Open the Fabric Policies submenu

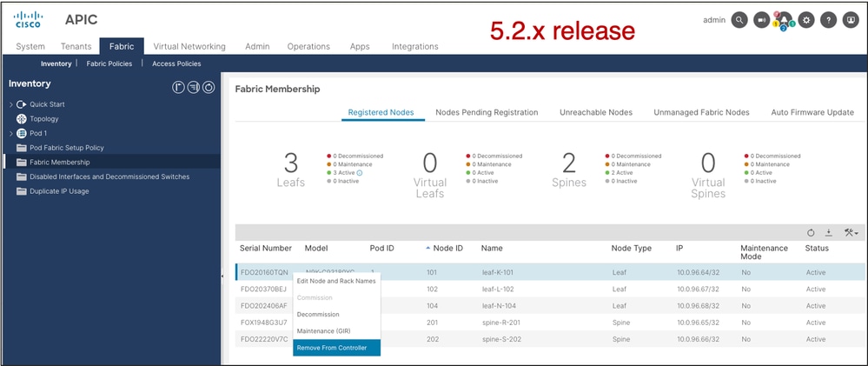click(x=109, y=63)
